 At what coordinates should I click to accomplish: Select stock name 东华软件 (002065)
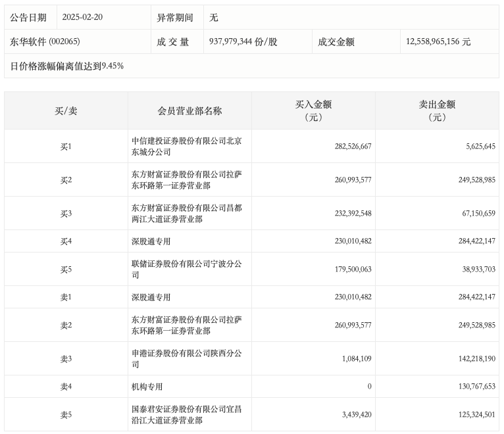[x=45, y=42]
